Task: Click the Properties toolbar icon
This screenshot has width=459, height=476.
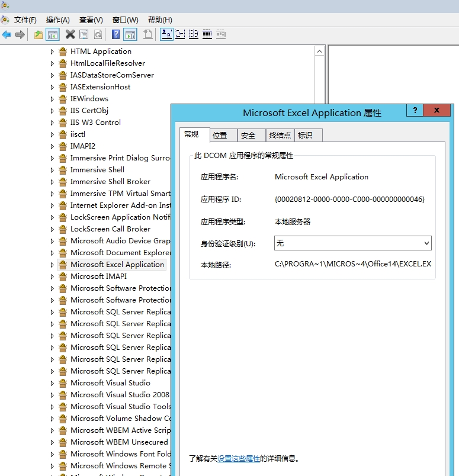Action: click(x=84, y=34)
